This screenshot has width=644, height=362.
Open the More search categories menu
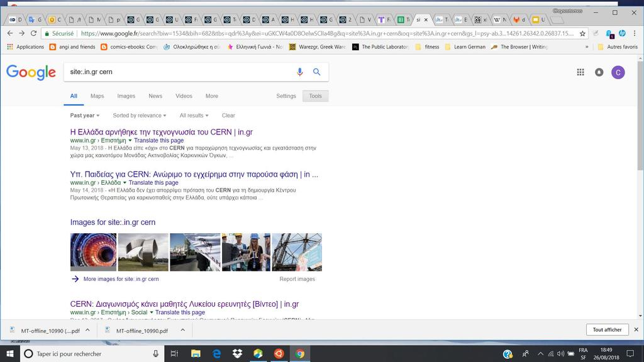tap(211, 96)
